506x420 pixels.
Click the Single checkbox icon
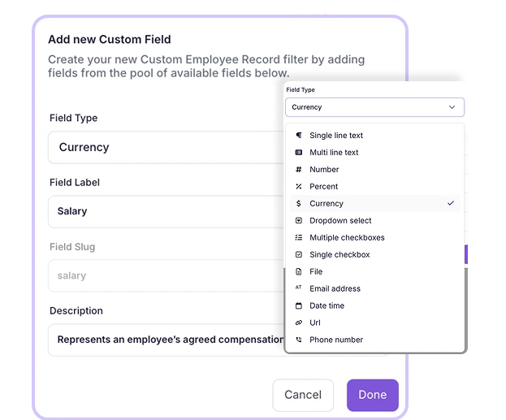tap(299, 255)
